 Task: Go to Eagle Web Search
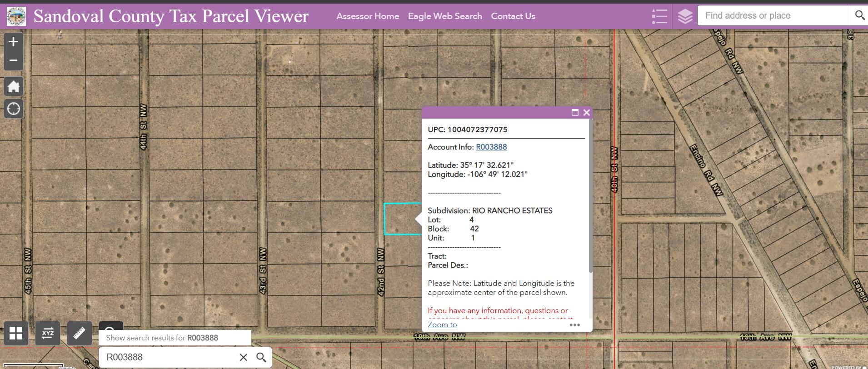pos(445,16)
